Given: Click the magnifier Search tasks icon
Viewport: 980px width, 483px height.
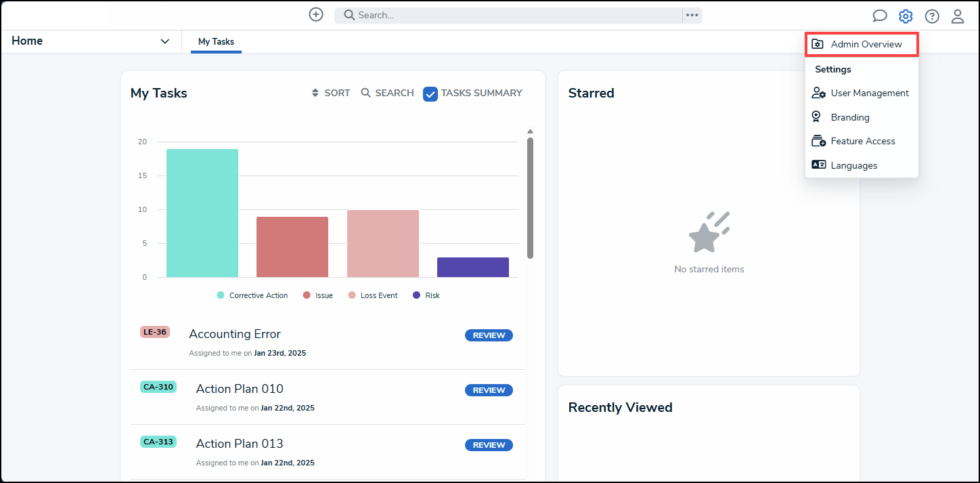Looking at the screenshot, I should [x=366, y=93].
